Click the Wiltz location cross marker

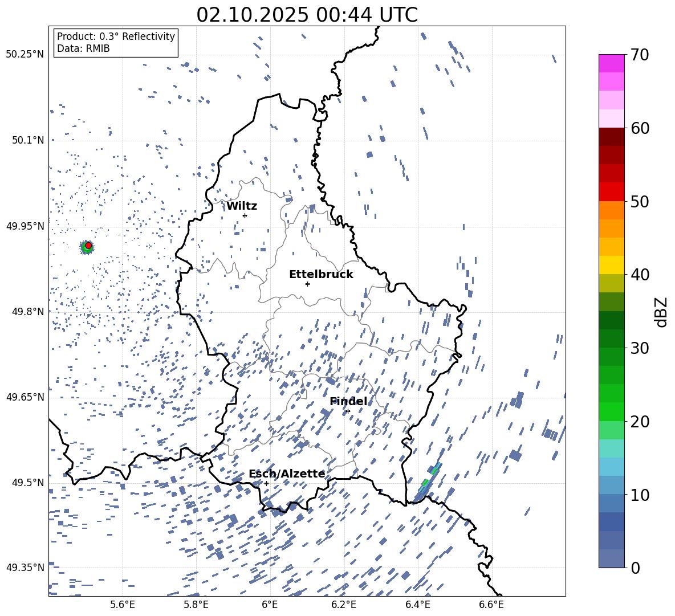(x=245, y=215)
